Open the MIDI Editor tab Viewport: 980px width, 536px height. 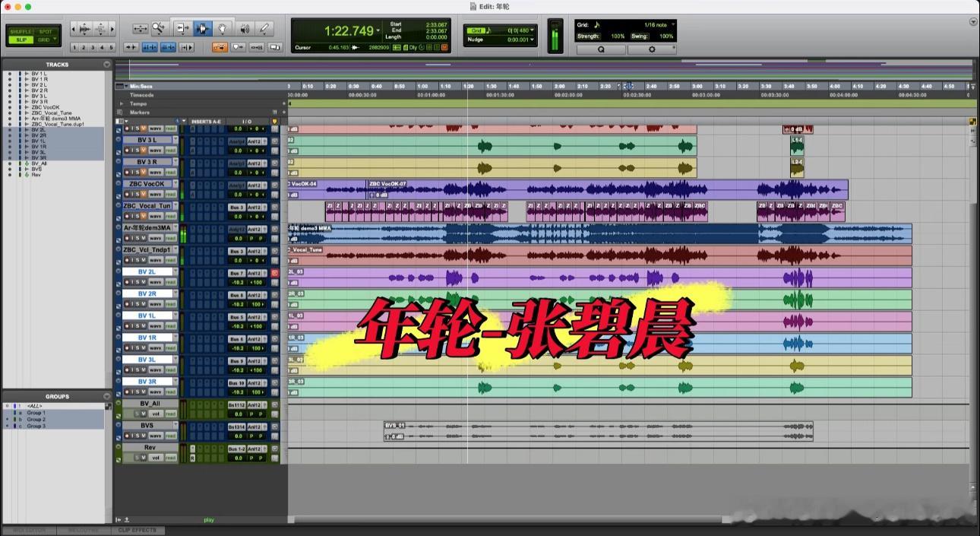click(x=29, y=530)
